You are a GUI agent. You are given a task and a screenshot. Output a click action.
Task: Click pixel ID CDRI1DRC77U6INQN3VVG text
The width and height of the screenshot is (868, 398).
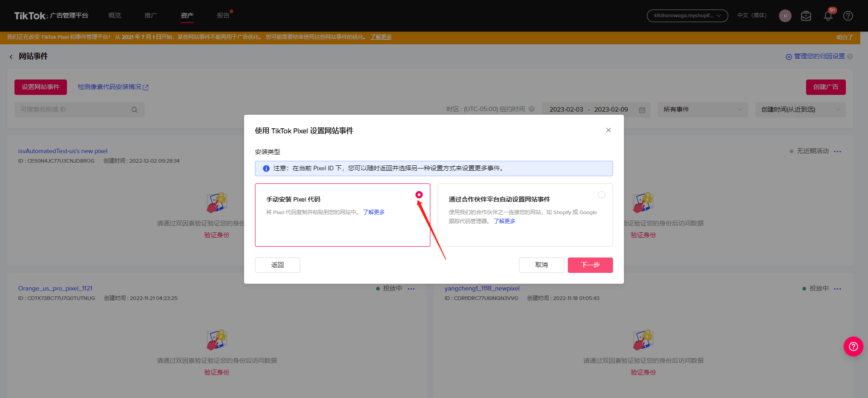(x=481, y=298)
